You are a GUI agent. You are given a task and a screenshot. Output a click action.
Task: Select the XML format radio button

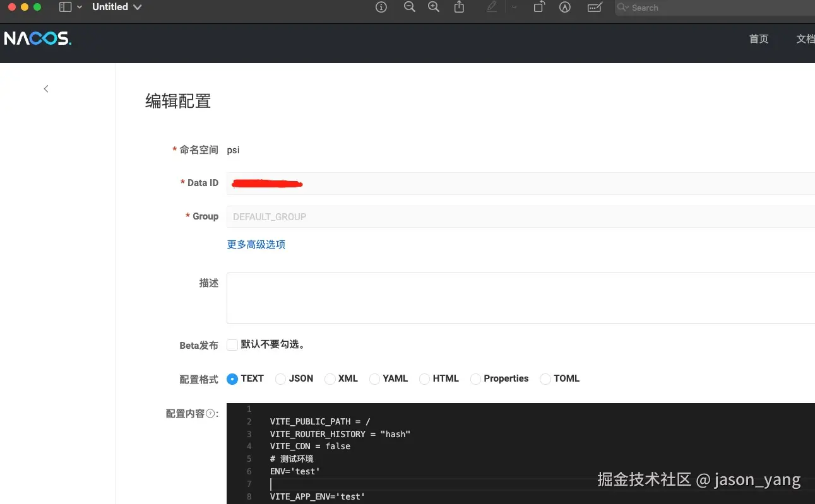click(x=330, y=379)
